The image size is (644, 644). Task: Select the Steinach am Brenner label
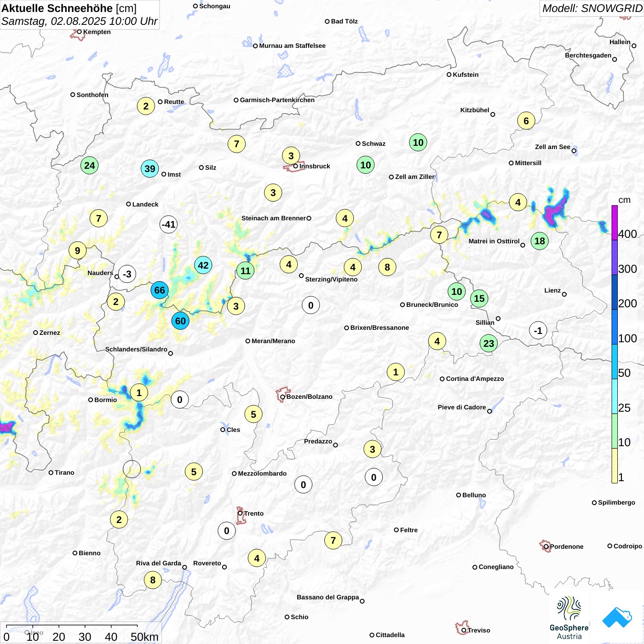[273, 218]
